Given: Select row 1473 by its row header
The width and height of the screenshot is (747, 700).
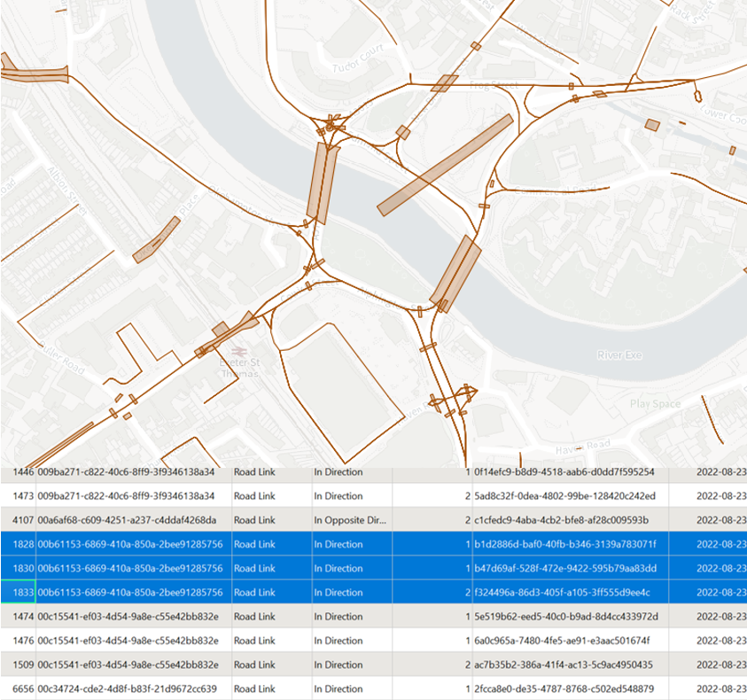Looking at the screenshot, I should point(18,496).
